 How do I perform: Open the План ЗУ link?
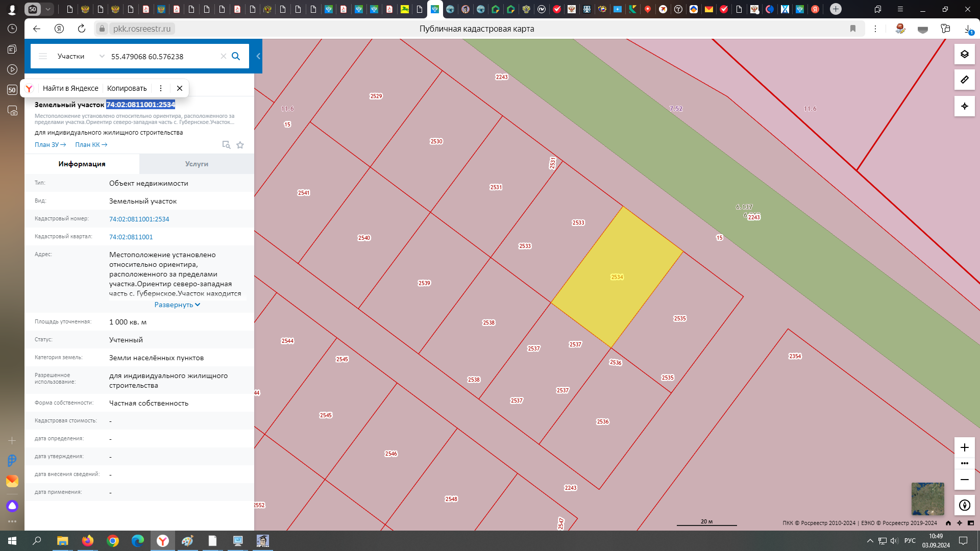coord(50,145)
